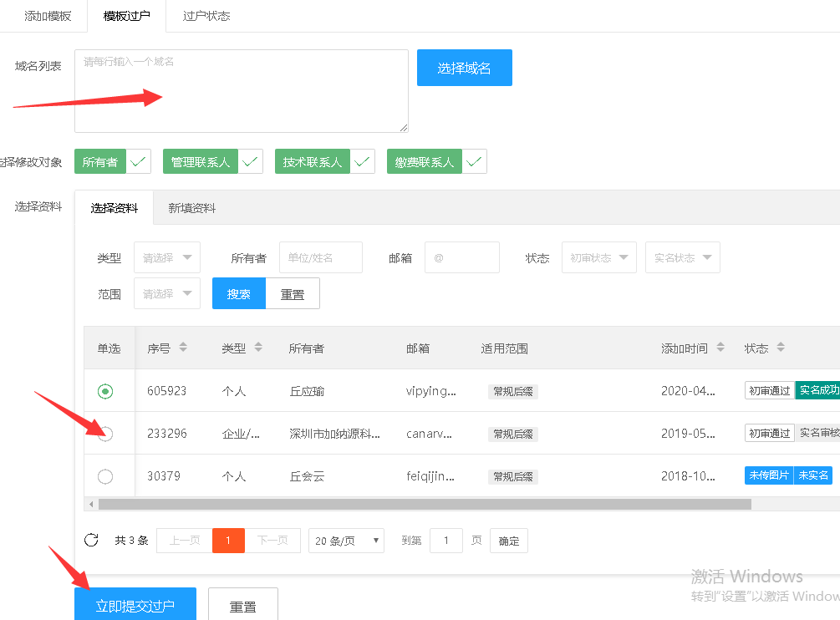
Task: Switch to the 新填资料 tab
Action: (191, 208)
